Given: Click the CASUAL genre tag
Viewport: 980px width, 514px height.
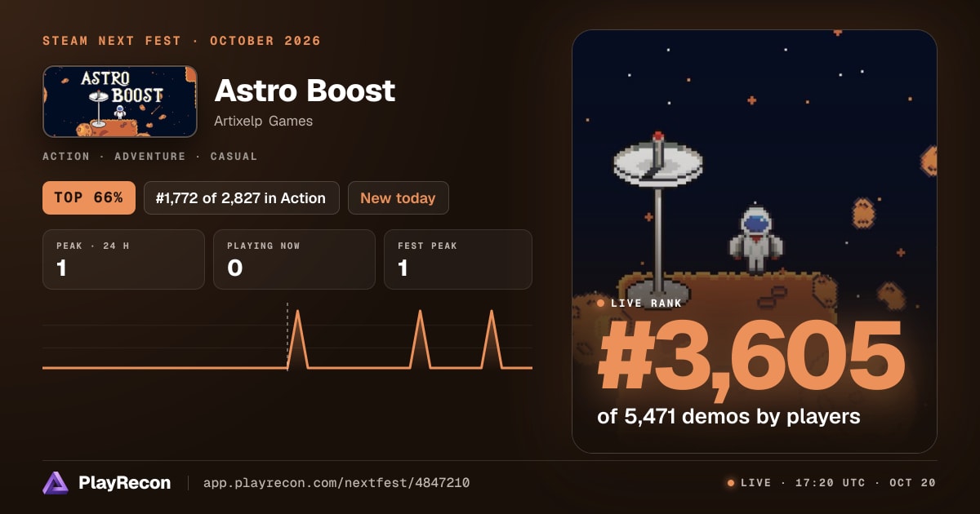Looking at the screenshot, I should [x=234, y=156].
